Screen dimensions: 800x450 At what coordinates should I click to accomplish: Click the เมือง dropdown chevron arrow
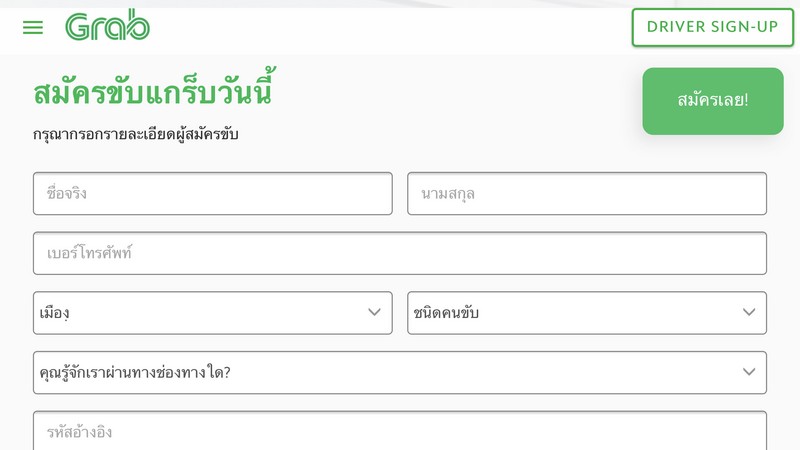point(374,313)
